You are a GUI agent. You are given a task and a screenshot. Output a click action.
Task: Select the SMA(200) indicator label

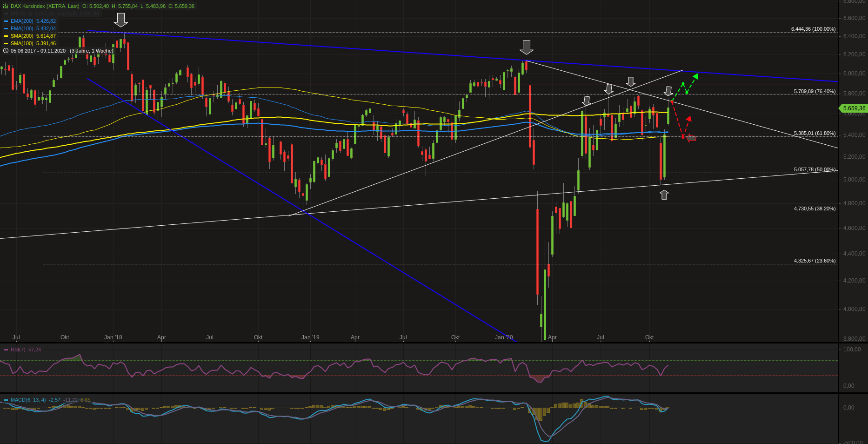[22, 36]
